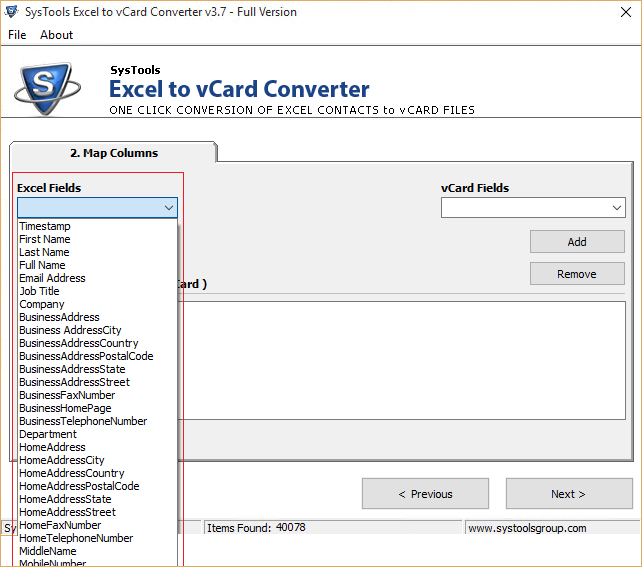The height and width of the screenshot is (567, 642).
Task: Select HomeAddressStreet field
Action: (x=97, y=512)
